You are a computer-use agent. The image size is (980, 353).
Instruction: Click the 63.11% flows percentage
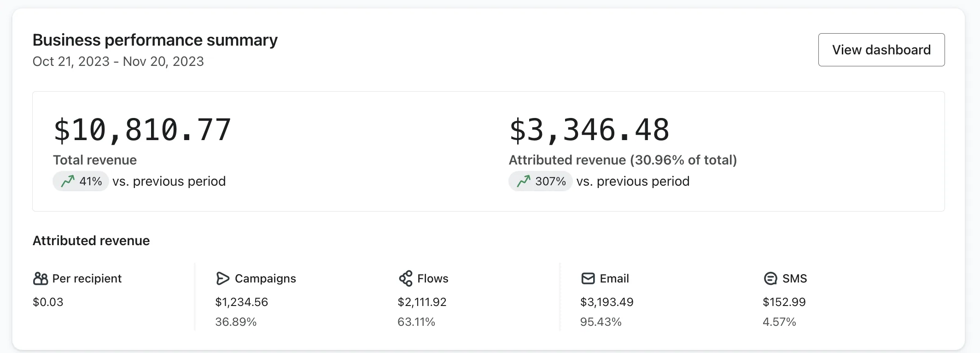pos(416,322)
